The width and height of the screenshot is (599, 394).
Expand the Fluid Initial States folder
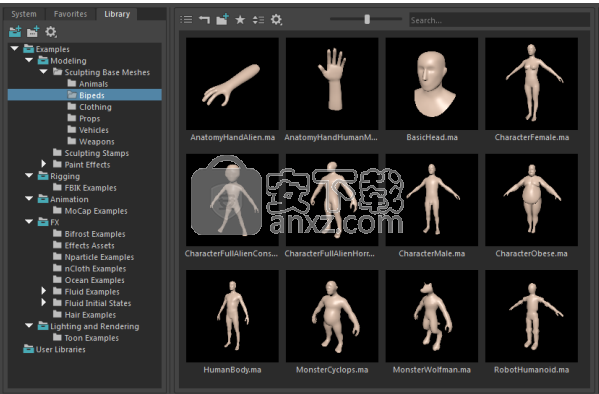(x=44, y=302)
